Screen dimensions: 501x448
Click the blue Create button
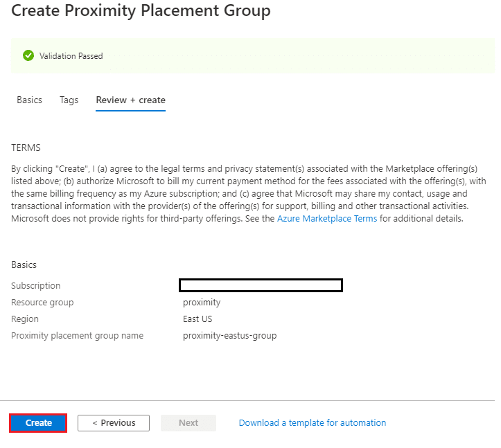38,423
